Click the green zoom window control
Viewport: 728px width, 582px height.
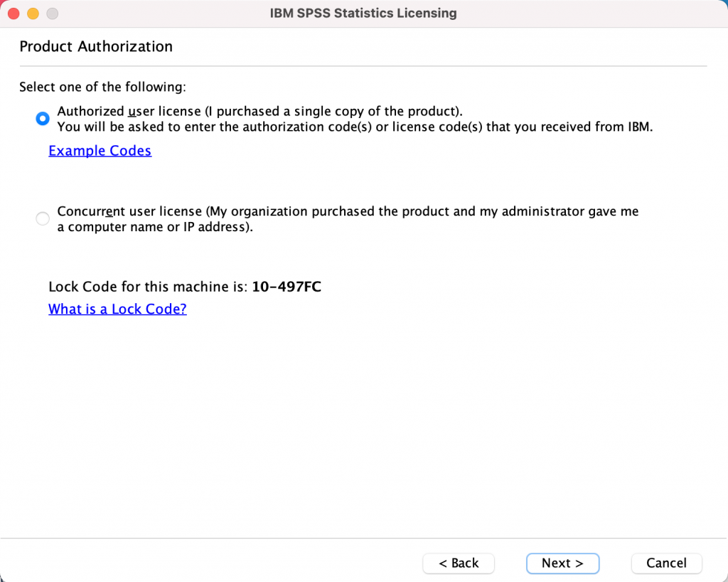(51, 13)
